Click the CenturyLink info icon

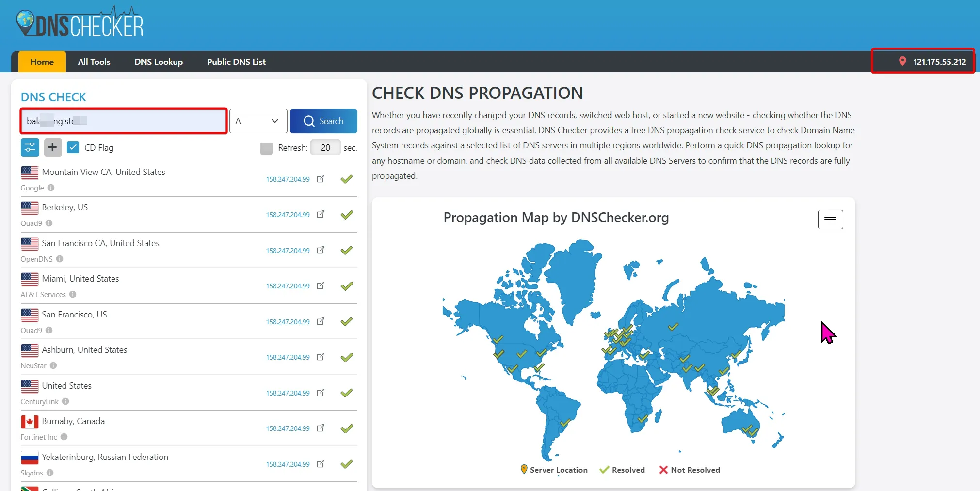point(65,401)
